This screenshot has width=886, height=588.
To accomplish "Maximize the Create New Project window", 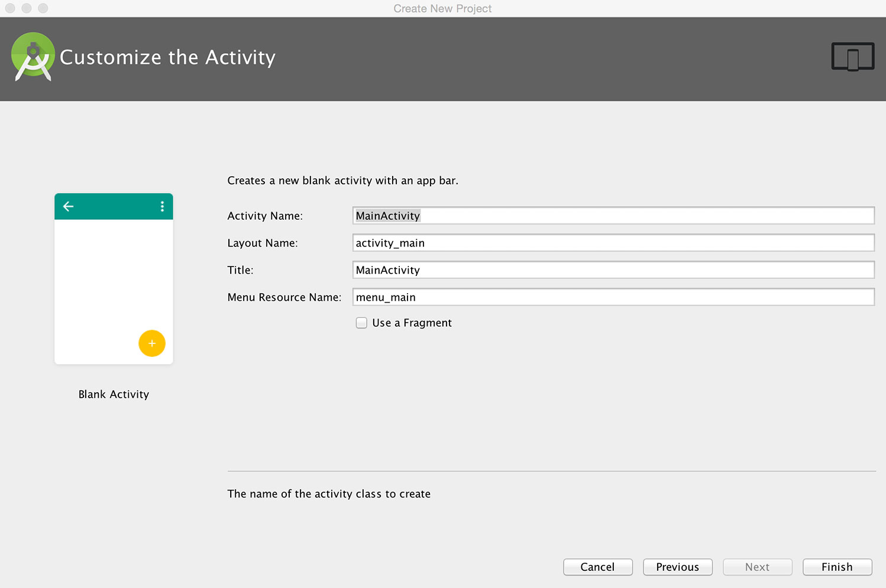I will click(43, 8).
